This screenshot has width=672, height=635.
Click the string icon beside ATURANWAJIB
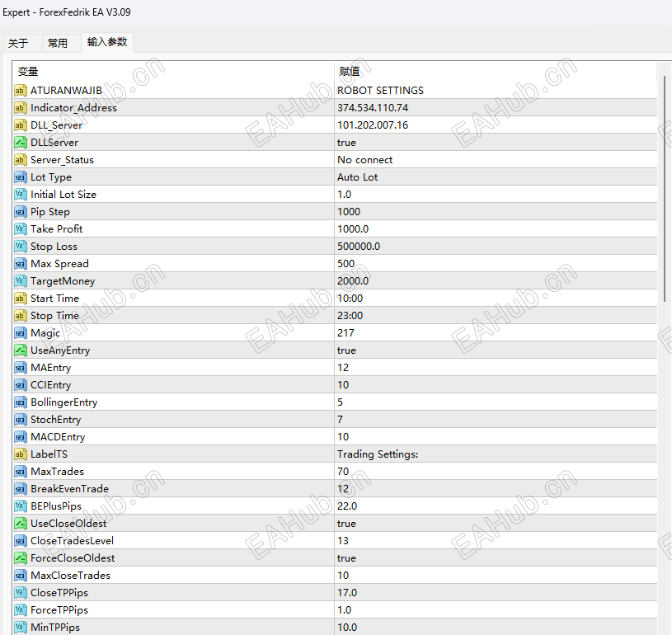[x=20, y=91]
